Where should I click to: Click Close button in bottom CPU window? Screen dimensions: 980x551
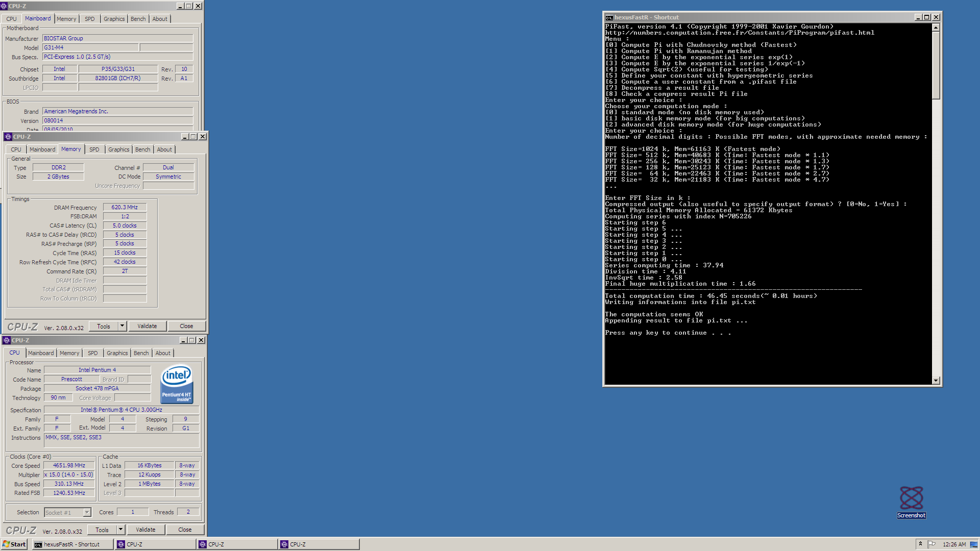185,530
